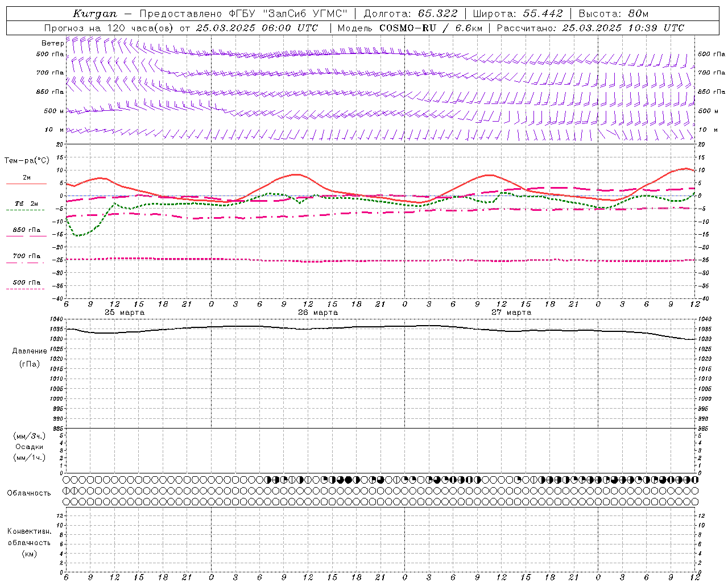Click the "850 гПа" temperature legend entry
Viewport: 728px width, 582px height.
coord(26,230)
